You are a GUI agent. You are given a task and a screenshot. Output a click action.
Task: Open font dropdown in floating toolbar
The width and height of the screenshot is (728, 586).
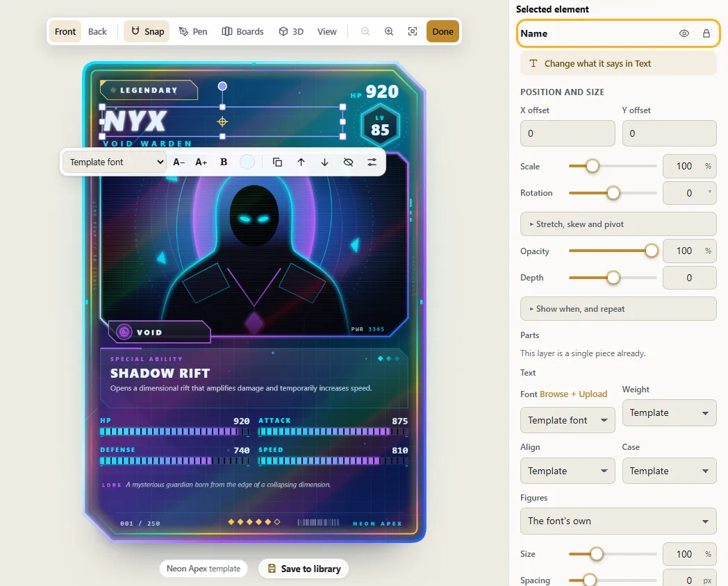pyautogui.click(x=115, y=162)
